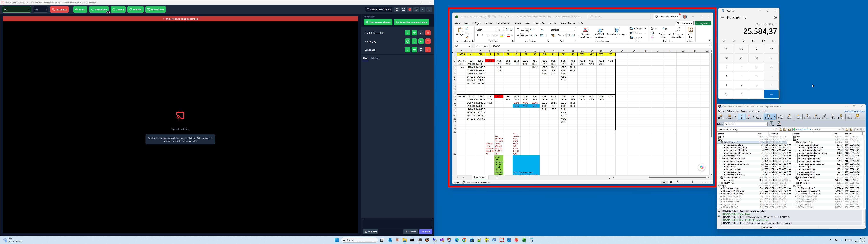This screenshot has height=244, width=868.
Task: Toggle Microphone button in FSRdpClient
Action: 99,9
